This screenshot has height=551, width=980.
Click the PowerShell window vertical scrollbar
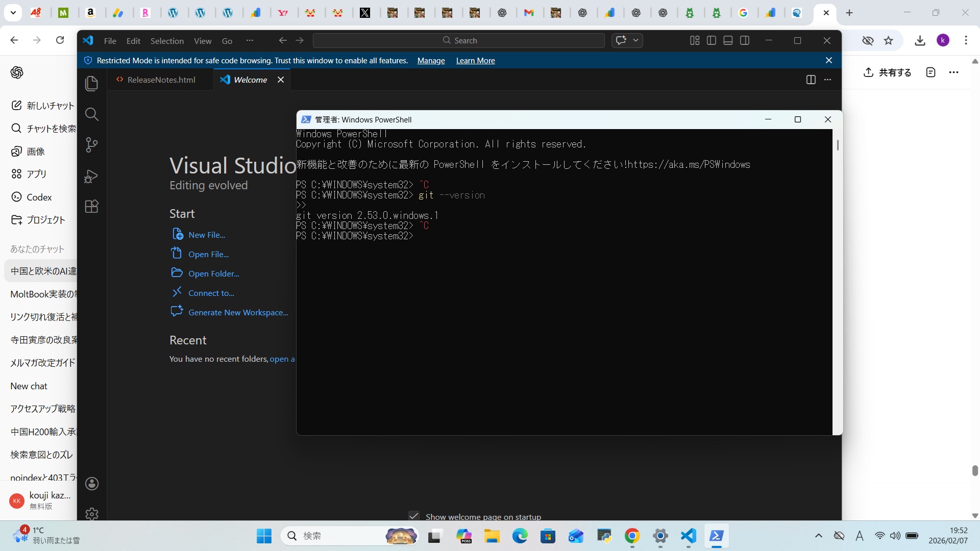click(x=837, y=146)
